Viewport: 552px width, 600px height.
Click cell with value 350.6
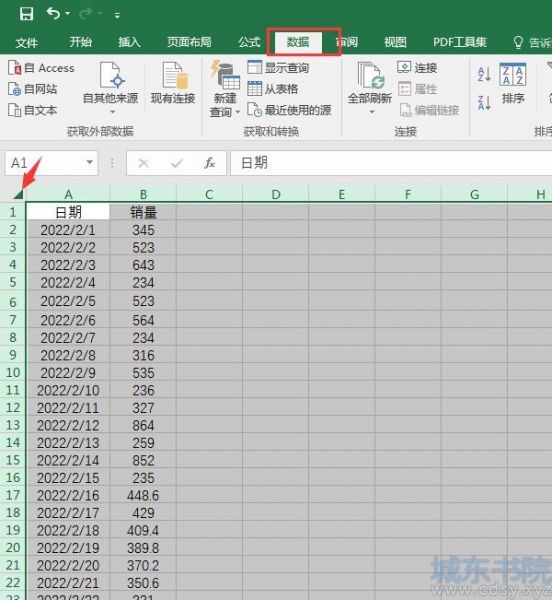point(143,583)
